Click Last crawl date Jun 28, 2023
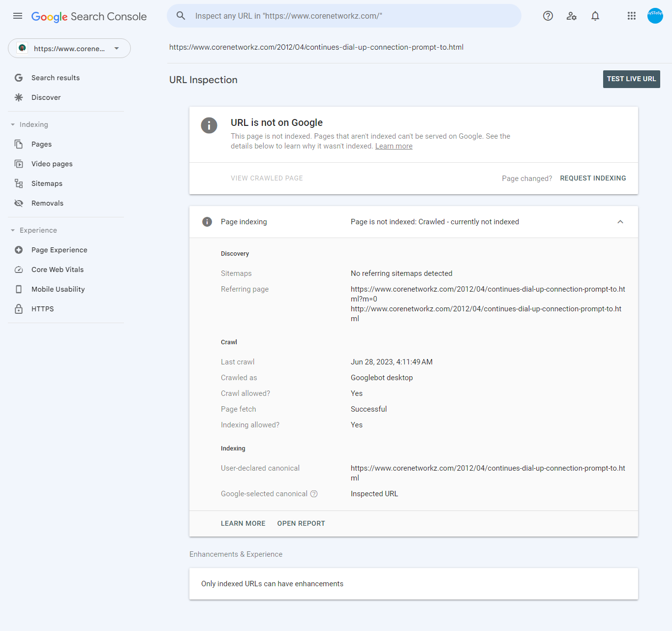 (x=392, y=362)
